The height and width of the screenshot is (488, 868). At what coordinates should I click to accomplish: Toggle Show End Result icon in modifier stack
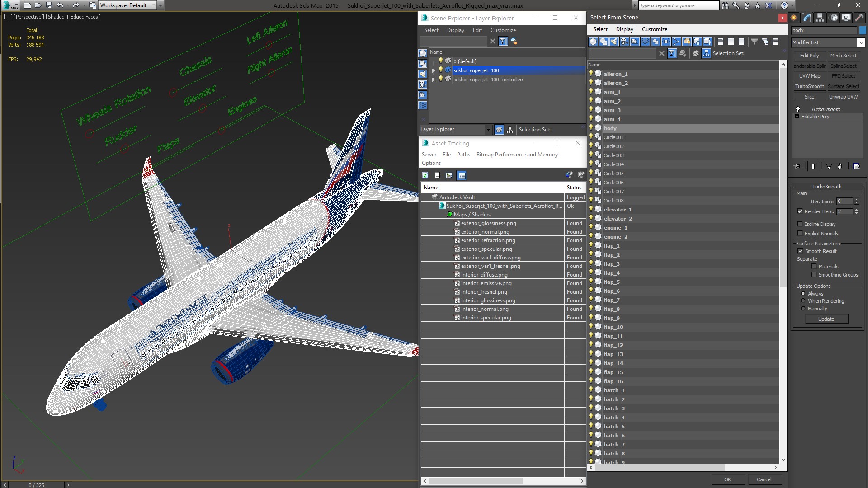click(x=813, y=166)
